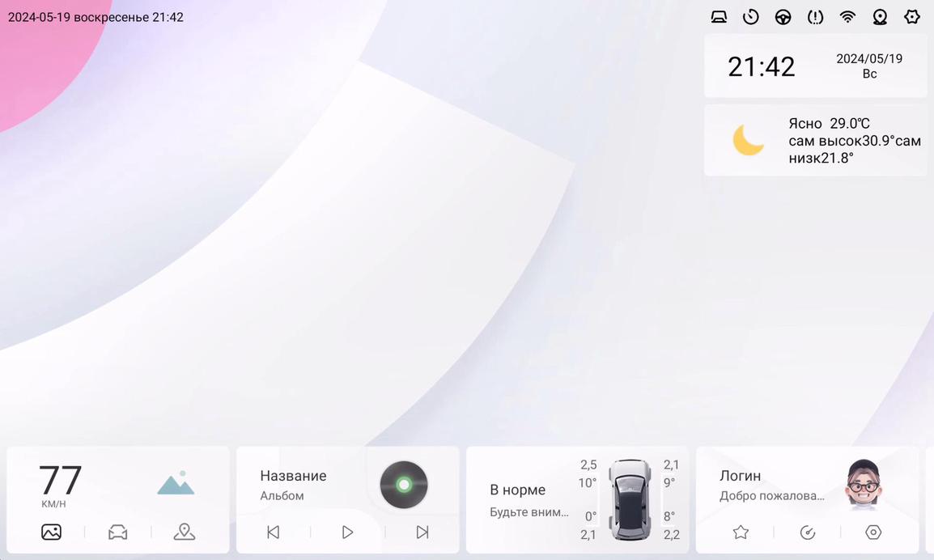Play the current track in the music widget

coord(347,532)
